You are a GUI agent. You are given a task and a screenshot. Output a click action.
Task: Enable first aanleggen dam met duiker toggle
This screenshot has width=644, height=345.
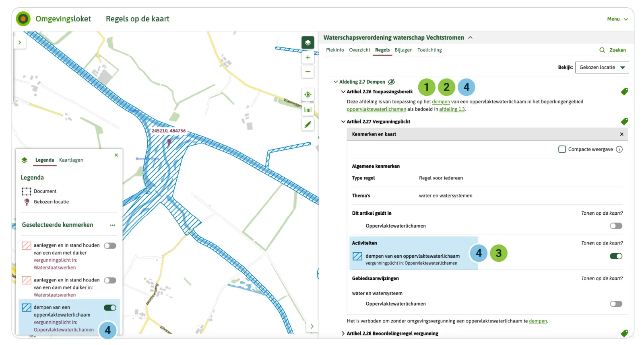110,246
